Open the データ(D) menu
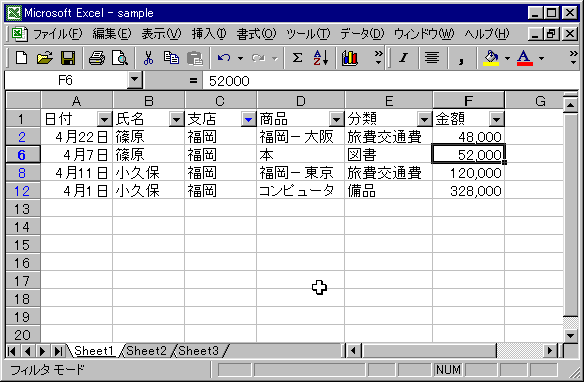This screenshot has height=382, width=584. click(362, 34)
